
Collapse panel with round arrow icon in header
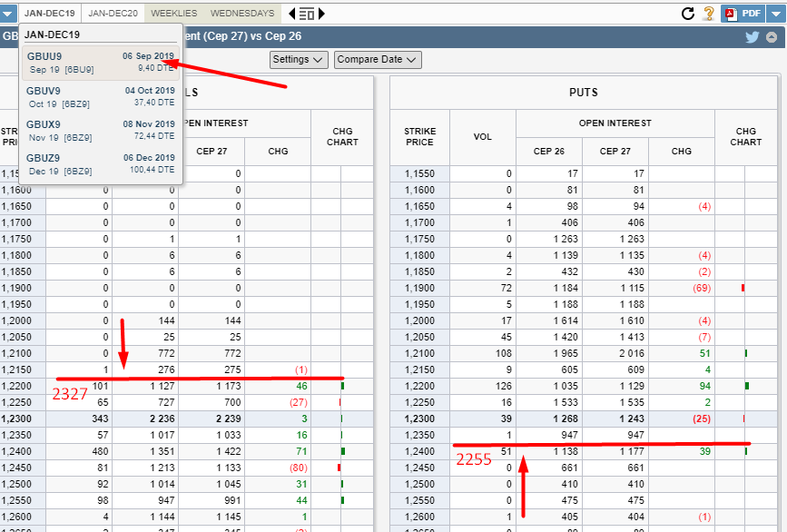click(x=772, y=37)
